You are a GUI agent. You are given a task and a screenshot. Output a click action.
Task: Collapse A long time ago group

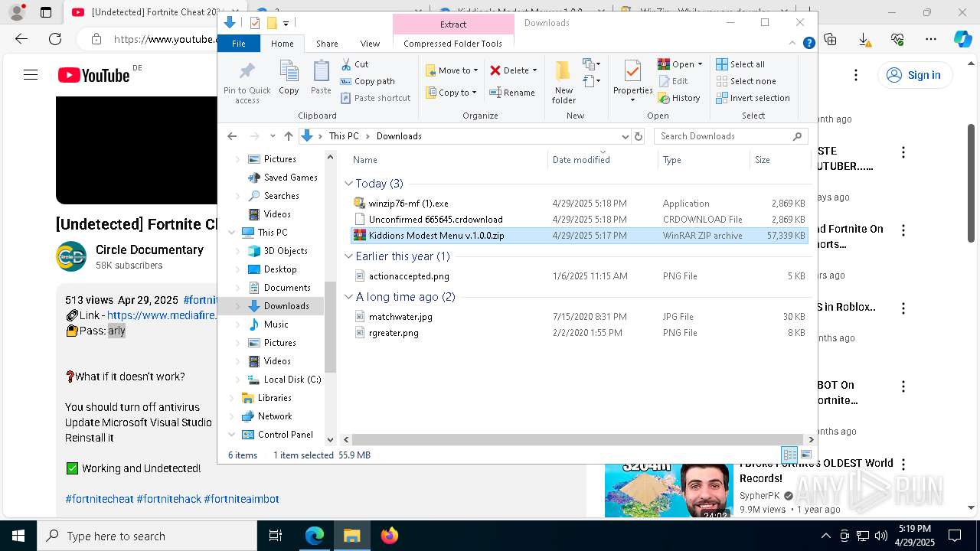click(348, 297)
